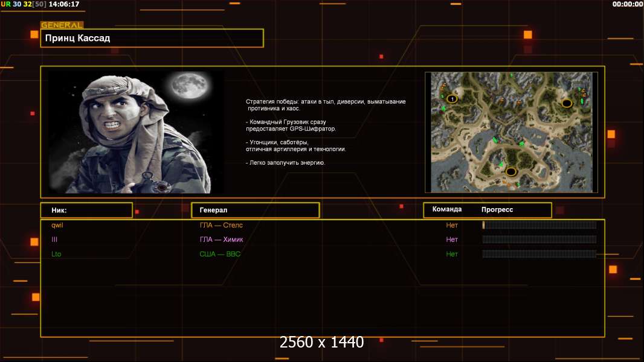Click the Команда column header
This screenshot has width=644, height=362.
(x=447, y=209)
